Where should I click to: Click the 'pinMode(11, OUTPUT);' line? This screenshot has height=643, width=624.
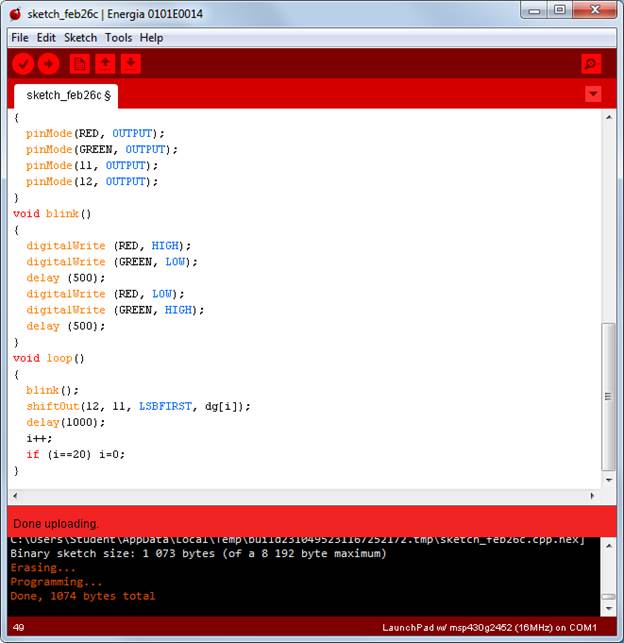[92, 165]
